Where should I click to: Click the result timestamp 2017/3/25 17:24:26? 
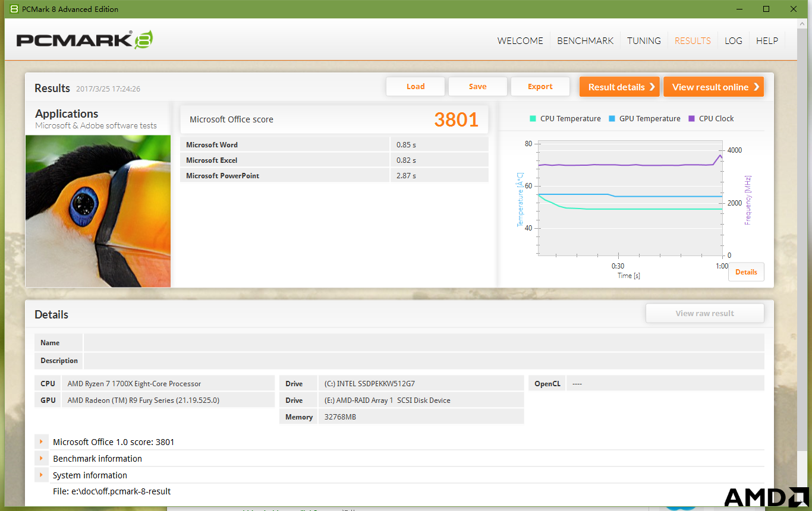pyautogui.click(x=108, y=89)
